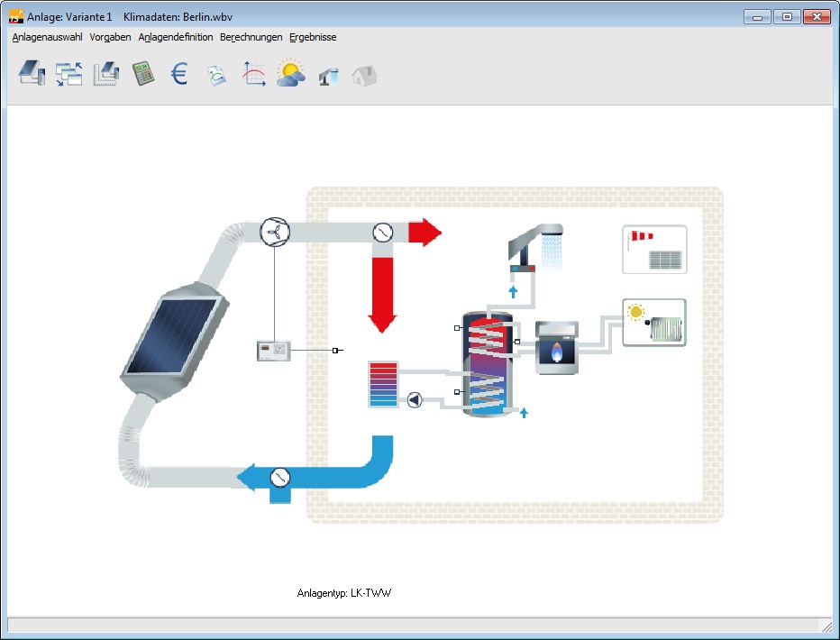Open the project report document icon
This screenshot has height=640, width=840.
pyautogui.click(x=216, y=75)
